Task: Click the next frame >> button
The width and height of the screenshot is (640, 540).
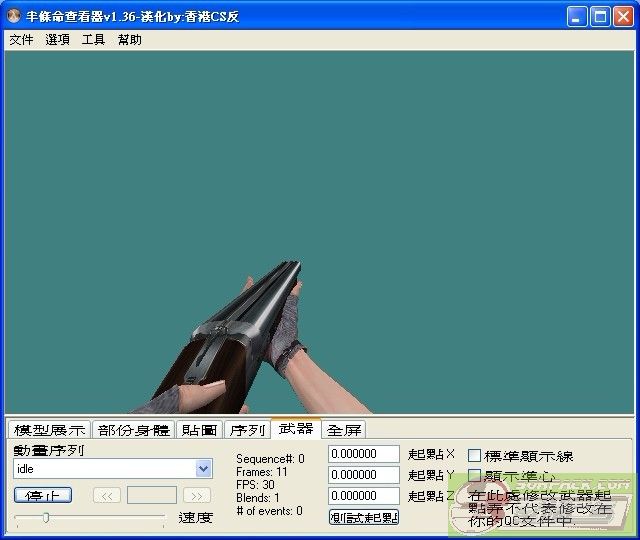Action: pyautogui.click(x=197, y=495)
